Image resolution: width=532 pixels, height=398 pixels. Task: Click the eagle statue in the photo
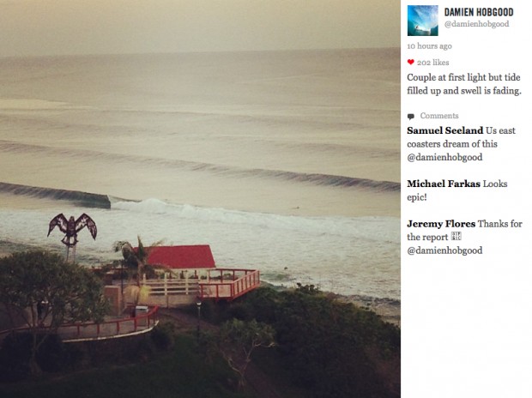pos(72,230)
